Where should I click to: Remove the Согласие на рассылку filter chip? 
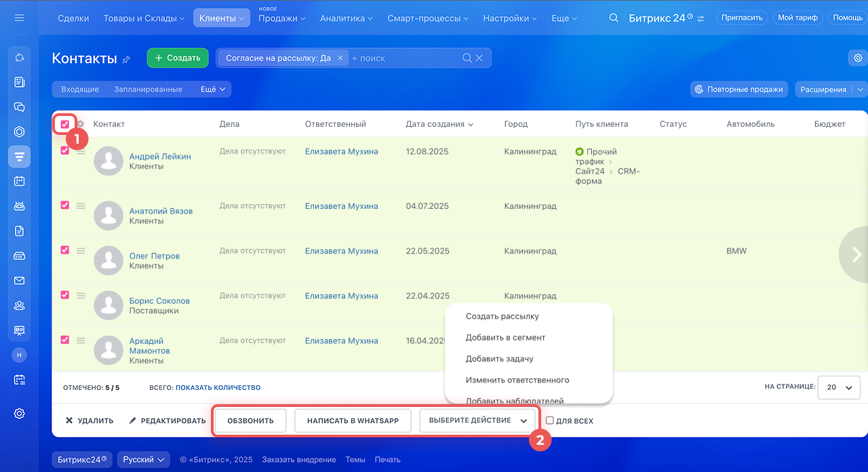(x=340, y=58)
